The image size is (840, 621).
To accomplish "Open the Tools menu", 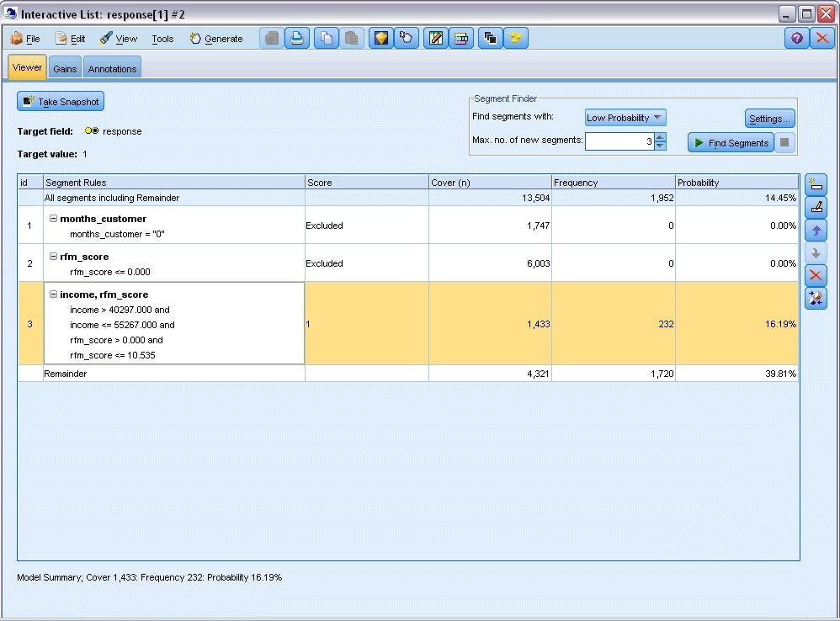I will [162, 39].
